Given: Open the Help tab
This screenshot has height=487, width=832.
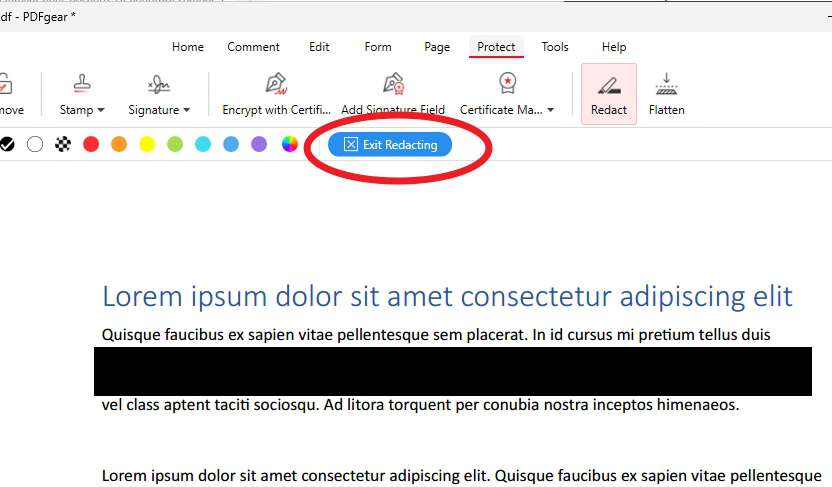Looking at the screenshot, I should pyautogui.click(x=614, y=47).
